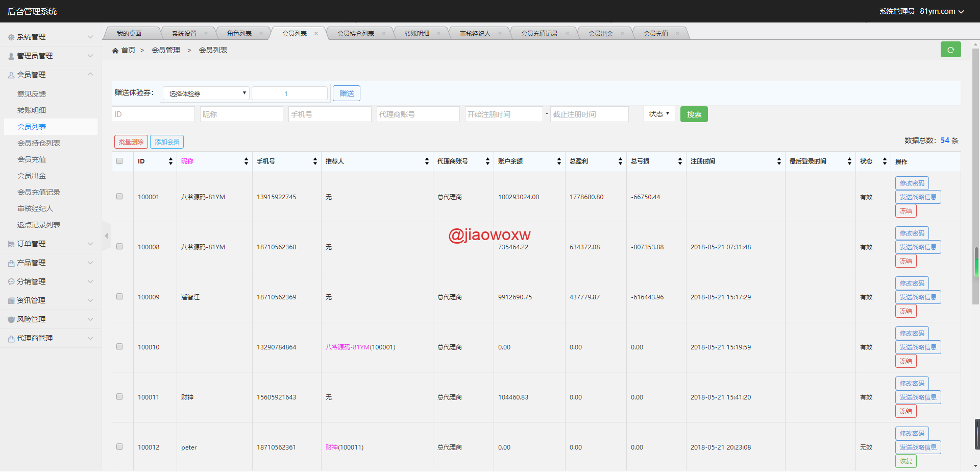
Task: Close the 会员出金 tab with its X
Action: tap(622, 34)
